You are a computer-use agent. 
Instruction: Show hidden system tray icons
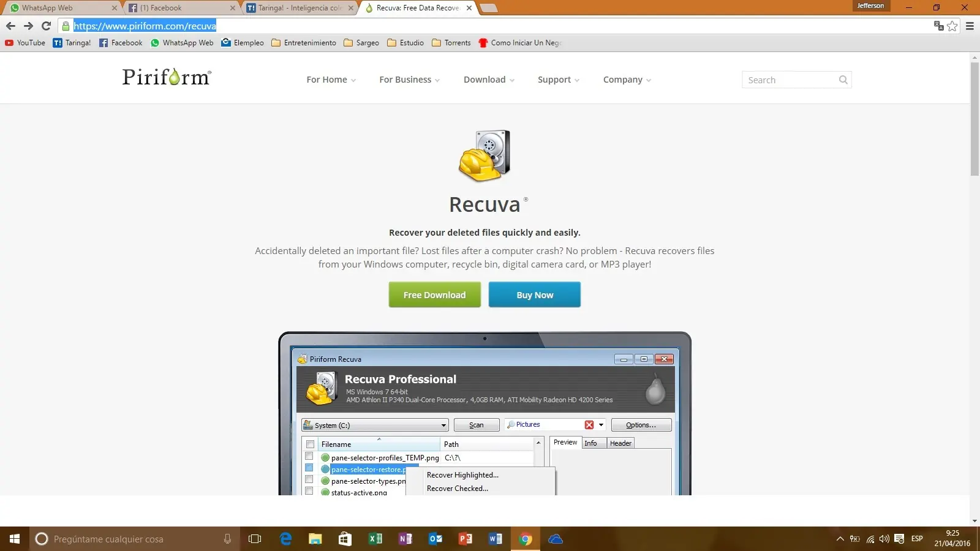tap(840, 539)
